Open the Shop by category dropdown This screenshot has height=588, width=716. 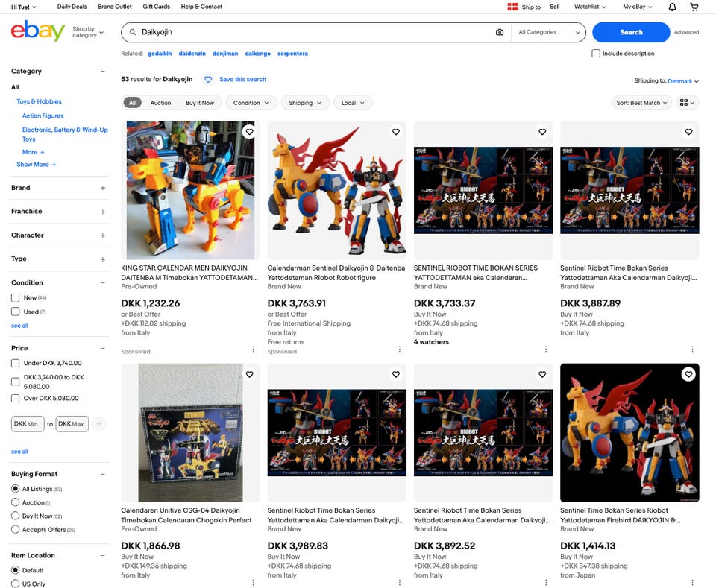(x=88, y=32)
